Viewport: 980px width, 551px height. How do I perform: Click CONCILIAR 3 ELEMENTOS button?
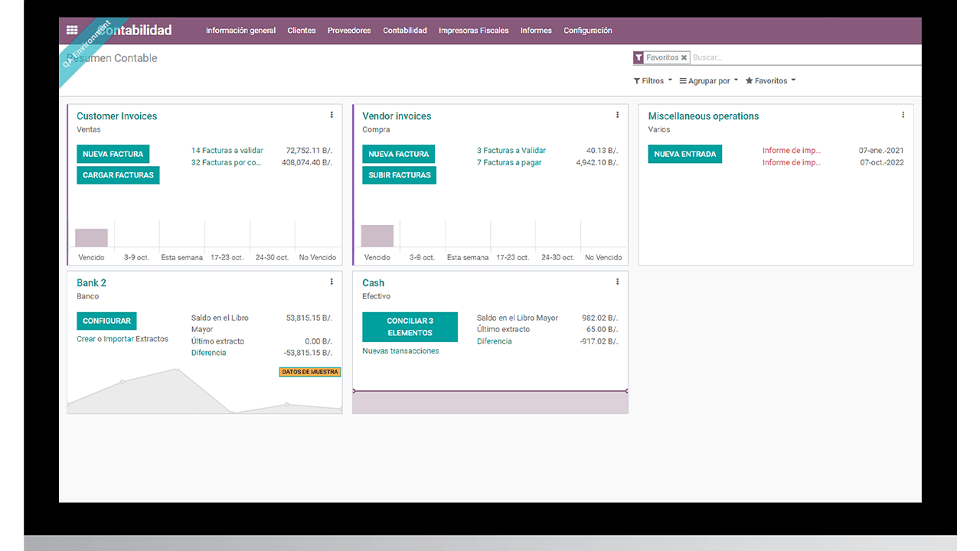point(410,327)
